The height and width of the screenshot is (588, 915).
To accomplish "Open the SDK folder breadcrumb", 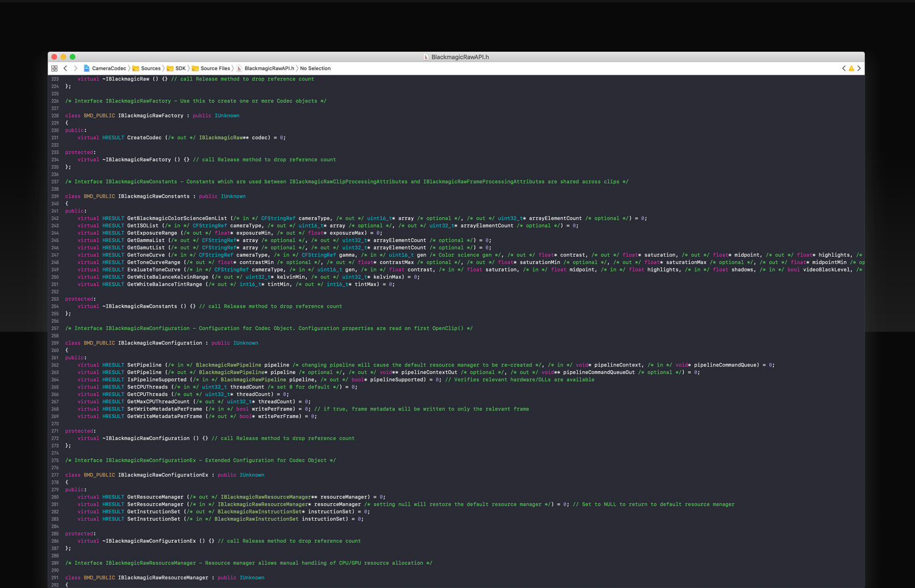I will click(x=180, y=68).
